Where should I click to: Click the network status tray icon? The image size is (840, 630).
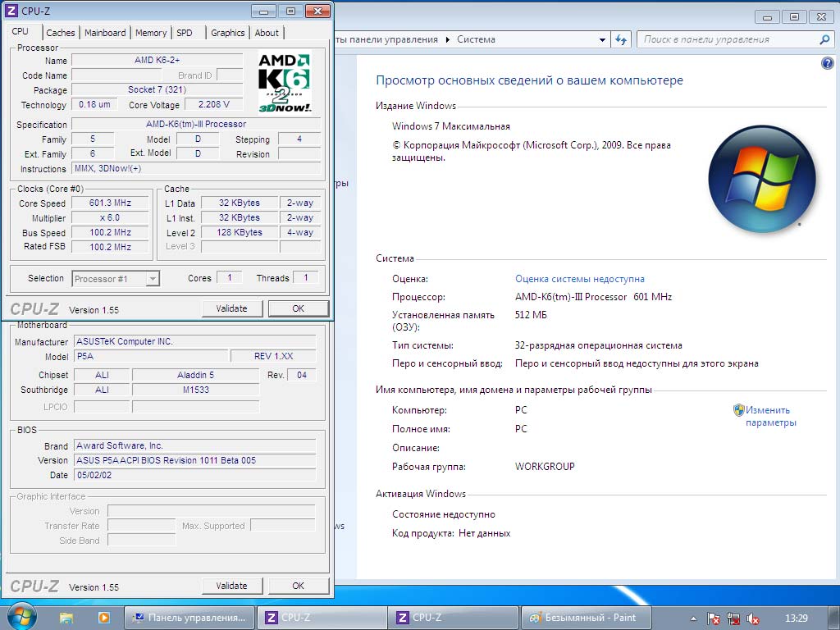pos(733,619)
